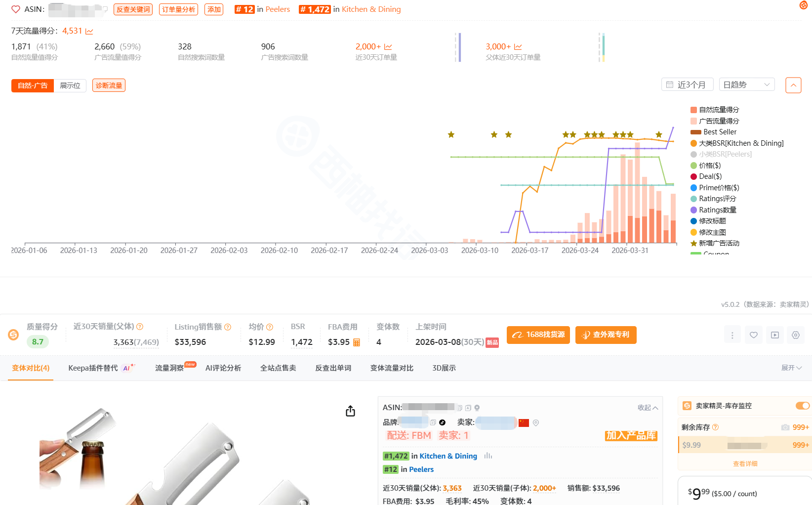The height and width of the screenshot is (505, 812).
Task: Open the settings gear icon
Action: point(795,335)
